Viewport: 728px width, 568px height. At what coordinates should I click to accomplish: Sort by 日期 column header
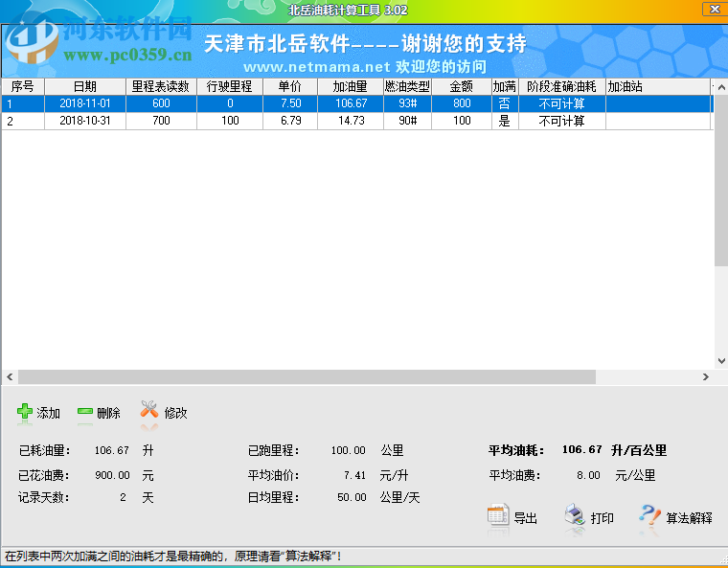85,86
